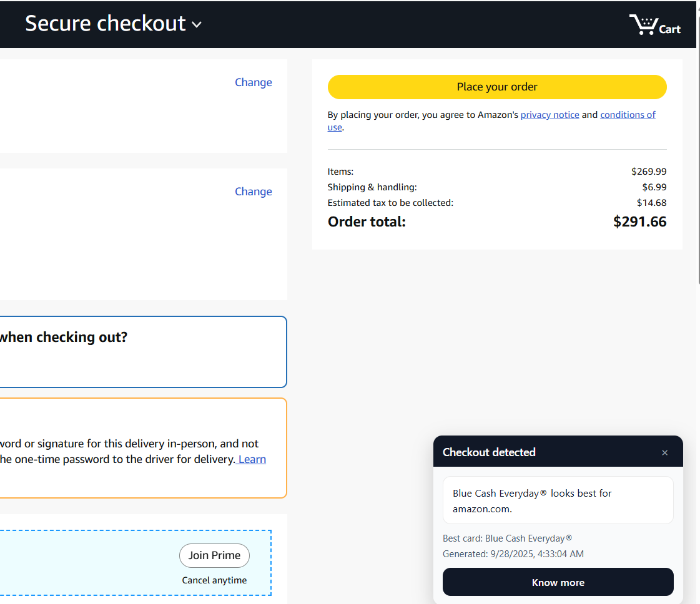
Task: Click the Checkout detected popup title
Action: coord(489,452)
